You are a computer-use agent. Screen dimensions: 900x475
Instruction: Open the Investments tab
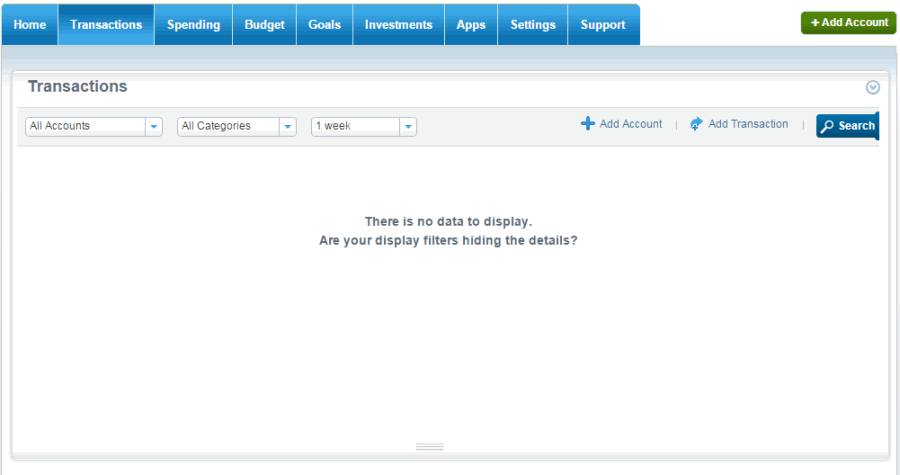click(x=398, y=25)
